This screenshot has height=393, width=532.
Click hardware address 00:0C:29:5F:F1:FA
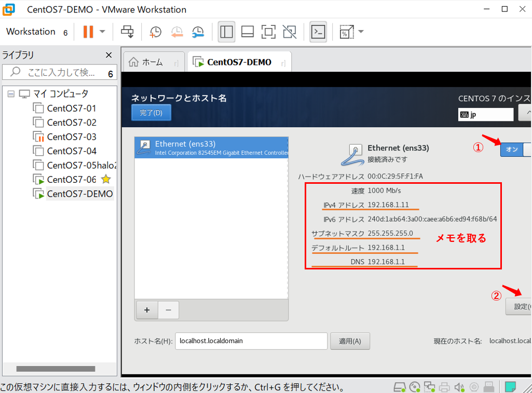point(395,176)
